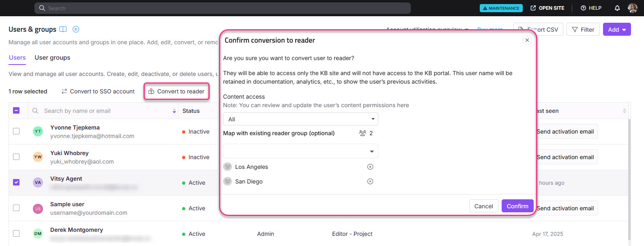This screenshot has width=644, height=246.
Task: Click the YT avatar for Yvonne Tjepkema
Action: (38, 132)
